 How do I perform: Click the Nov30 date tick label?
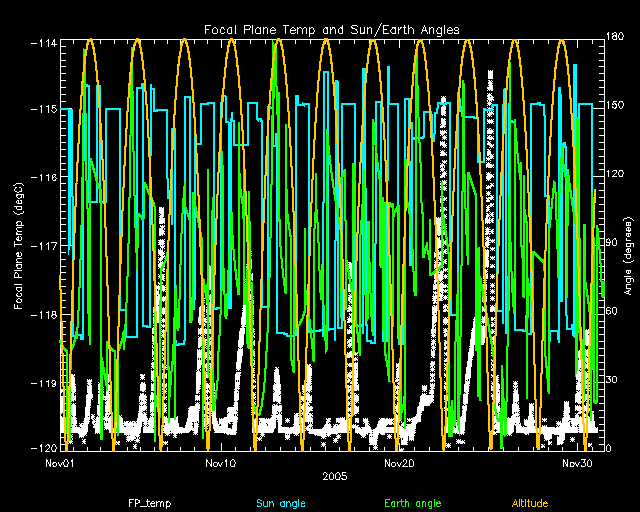pyautogui.click(x=576, y=464)
